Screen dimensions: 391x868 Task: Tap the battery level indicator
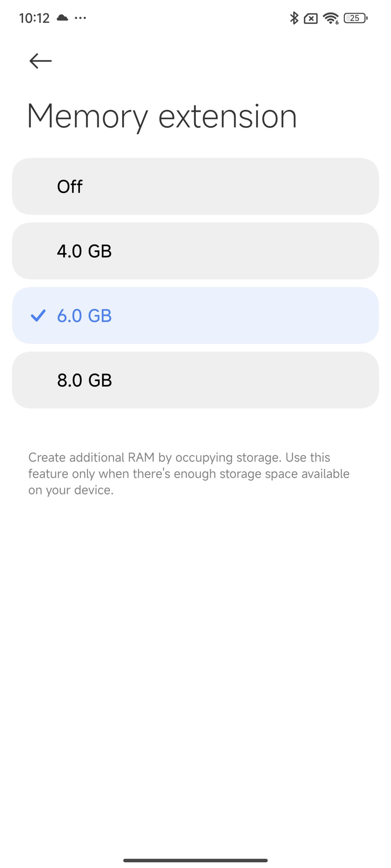coord(355,18)
